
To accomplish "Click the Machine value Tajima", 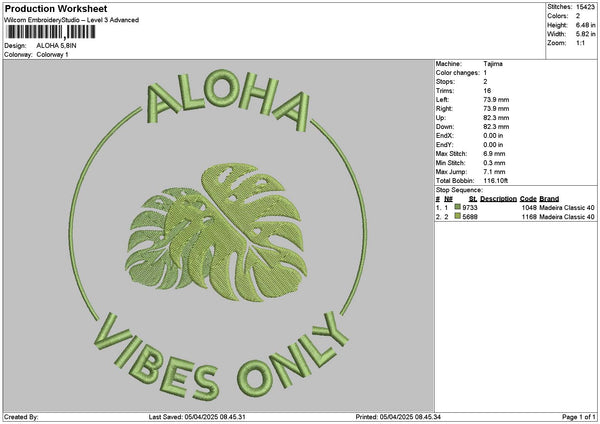I will (493, 64).
